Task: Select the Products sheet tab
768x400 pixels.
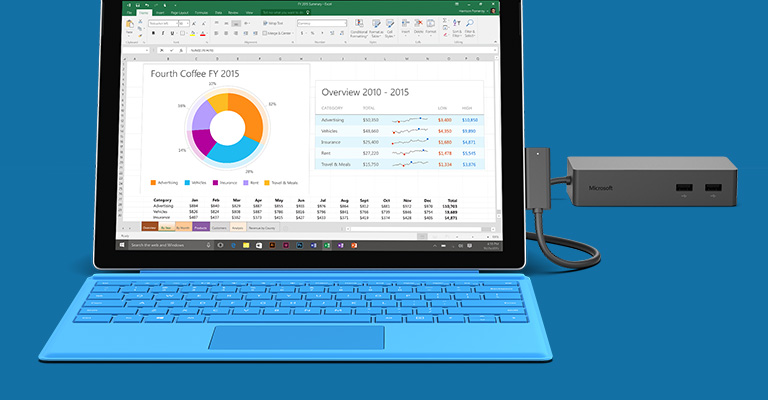Action: [201, 228]
